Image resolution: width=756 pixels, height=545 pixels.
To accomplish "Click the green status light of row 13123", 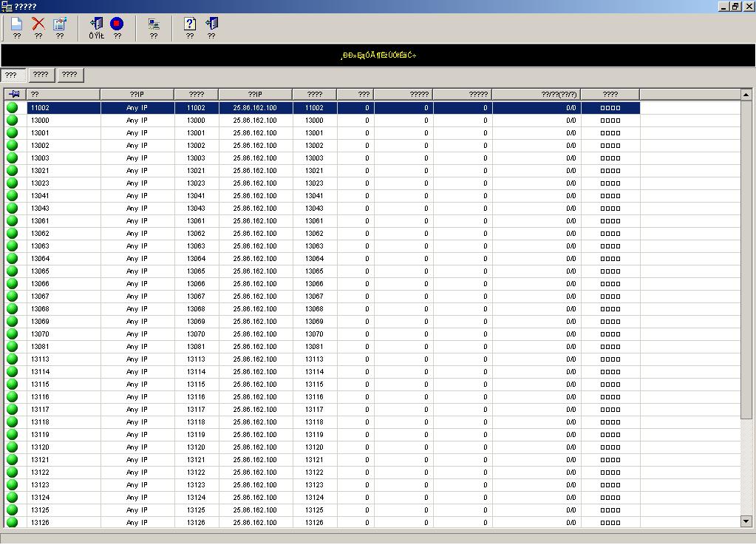I will [x=12, y=484].
